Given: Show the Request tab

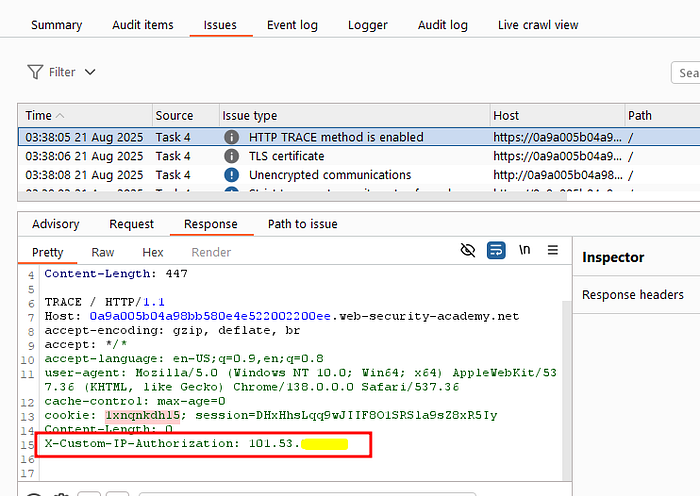Looking at the screenshot, I should (131, 224).
